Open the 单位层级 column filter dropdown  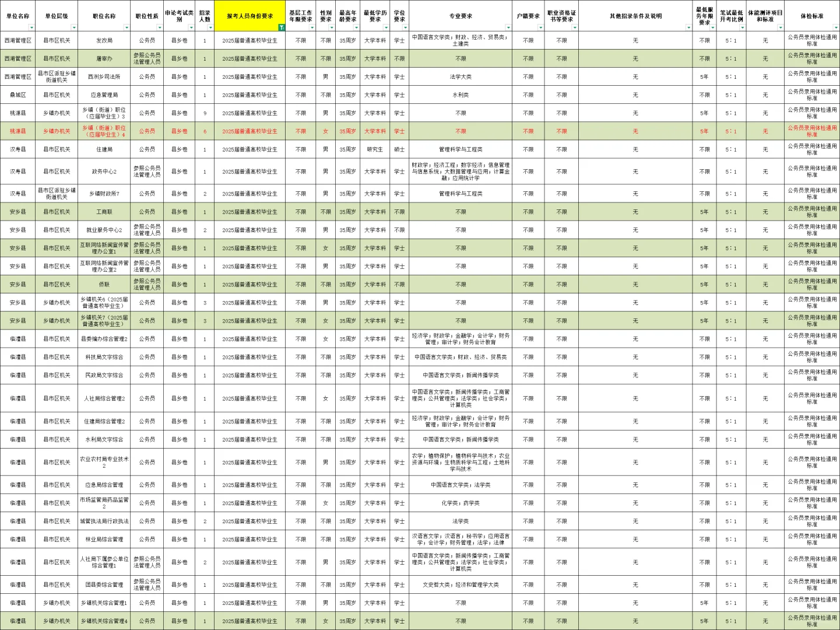[74, 27]
